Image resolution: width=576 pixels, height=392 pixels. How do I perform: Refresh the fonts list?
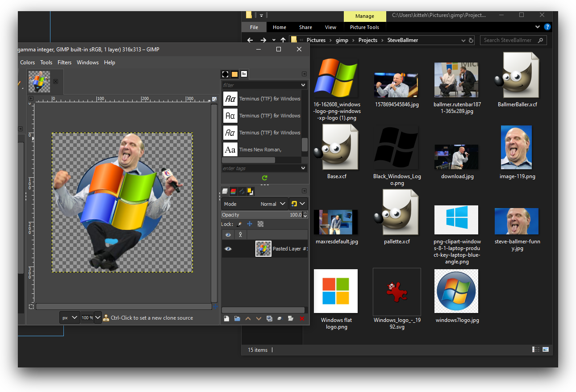264,178
